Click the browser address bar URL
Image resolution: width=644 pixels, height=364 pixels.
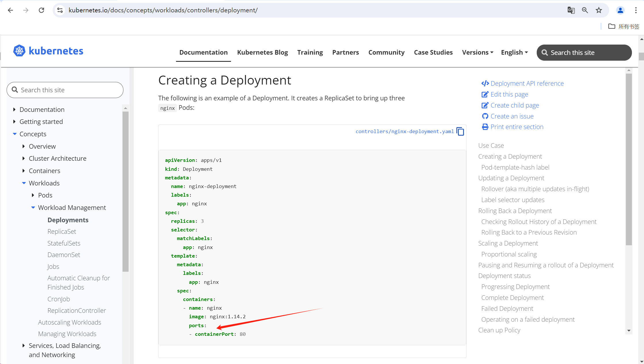pos(163,10)
